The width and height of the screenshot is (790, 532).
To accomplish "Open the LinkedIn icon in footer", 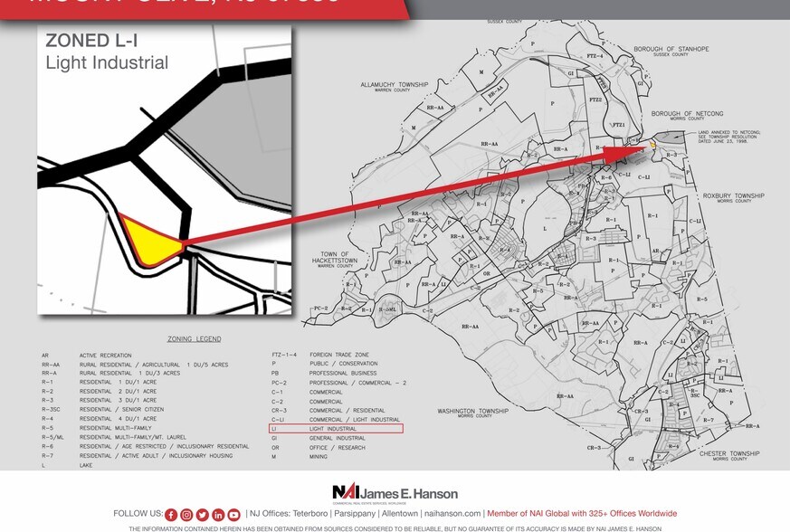I will pyautogui.click(x=218, y=514).
